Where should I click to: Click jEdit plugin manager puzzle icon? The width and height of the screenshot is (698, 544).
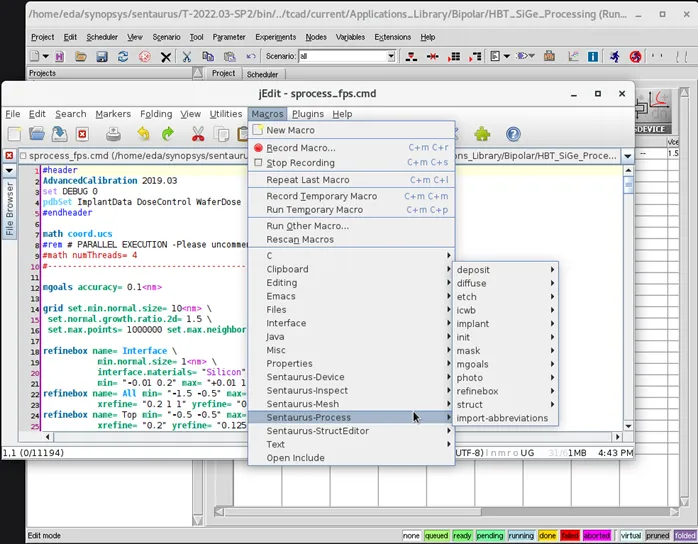482,134
